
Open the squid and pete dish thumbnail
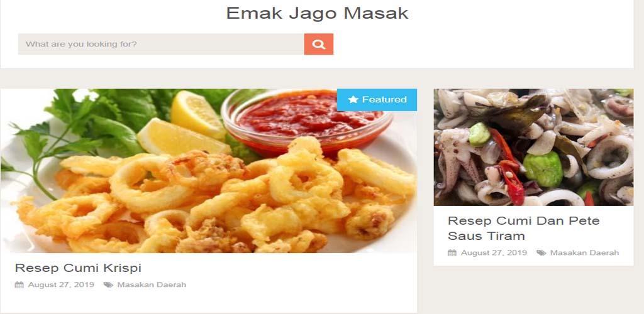[x=533, y=147]
